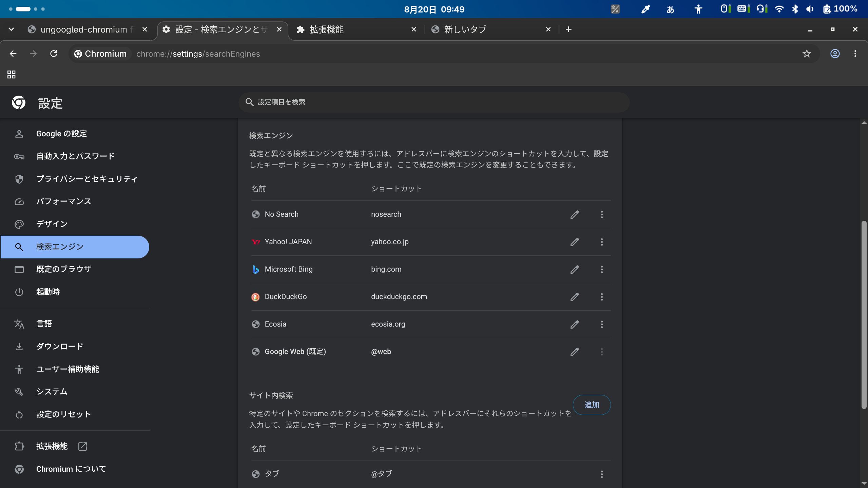Open 言語 settings section
This screenshot has height=488, width=868.
[x=75, y=324]
